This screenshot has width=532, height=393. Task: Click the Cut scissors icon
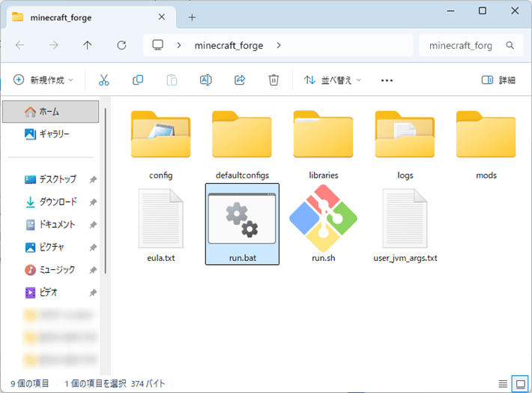(x=104, y=80)
